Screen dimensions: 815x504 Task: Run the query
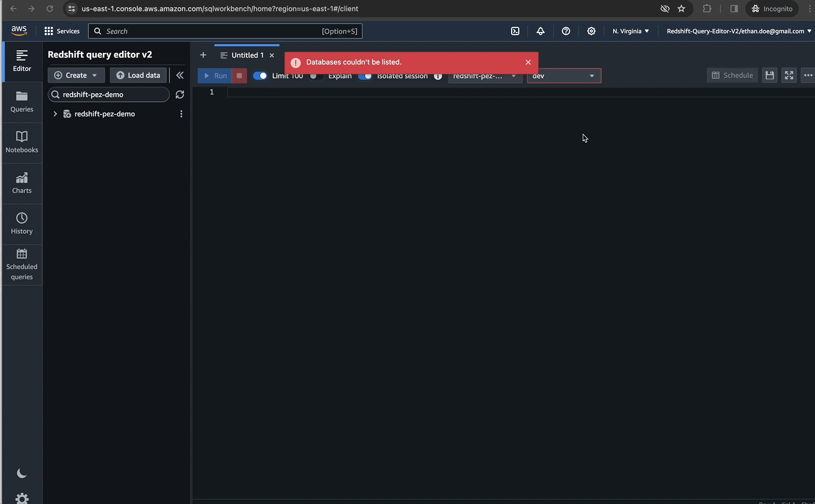(215, 76)
